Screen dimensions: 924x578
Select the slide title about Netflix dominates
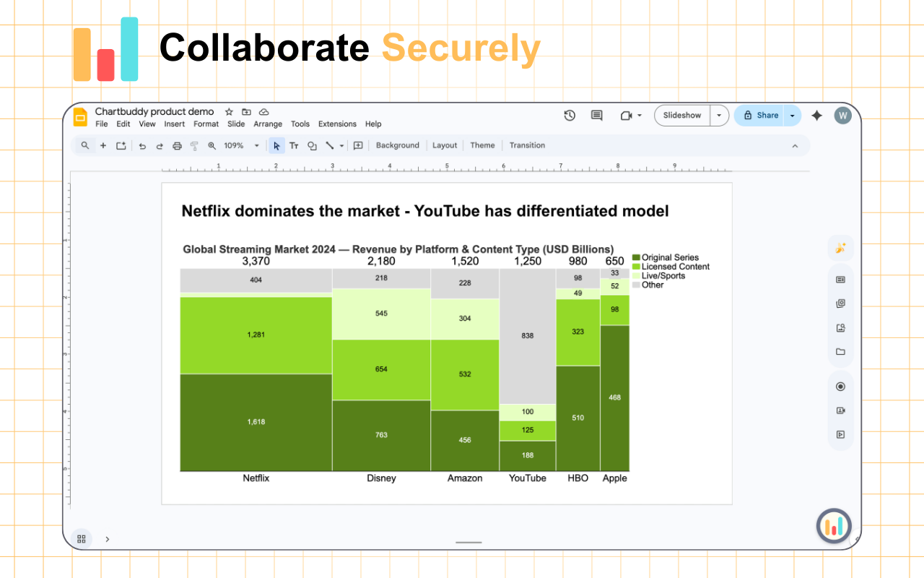[425, 211]
